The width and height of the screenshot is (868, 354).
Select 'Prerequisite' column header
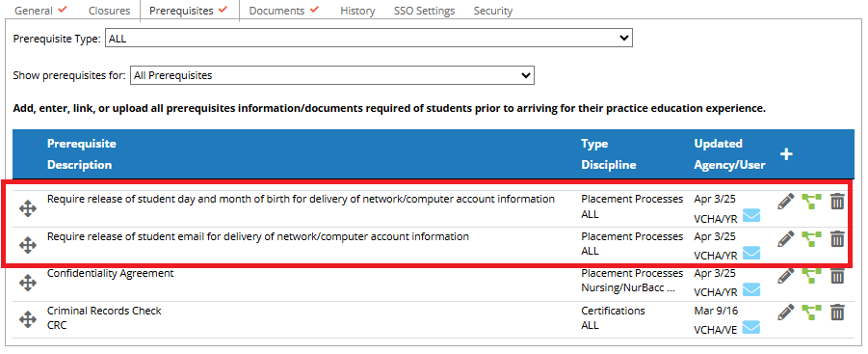coord(81,144)
